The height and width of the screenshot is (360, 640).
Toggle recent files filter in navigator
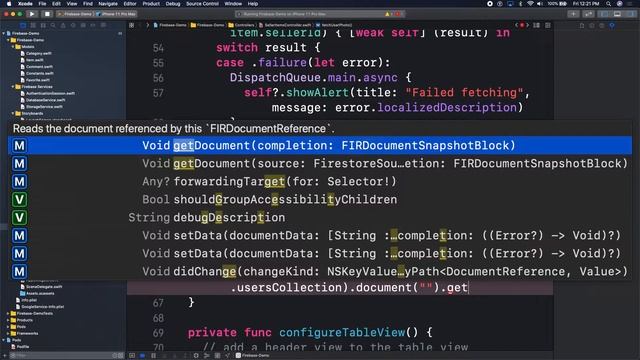click(115, 356)
